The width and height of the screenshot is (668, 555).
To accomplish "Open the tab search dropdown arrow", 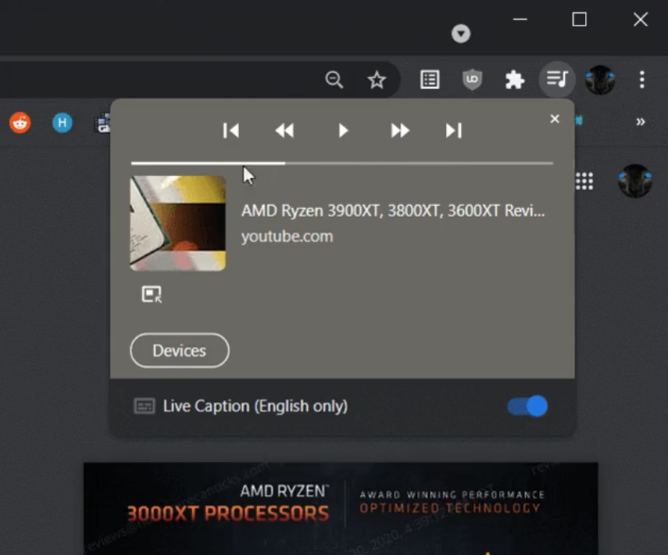I will point(461,34).
